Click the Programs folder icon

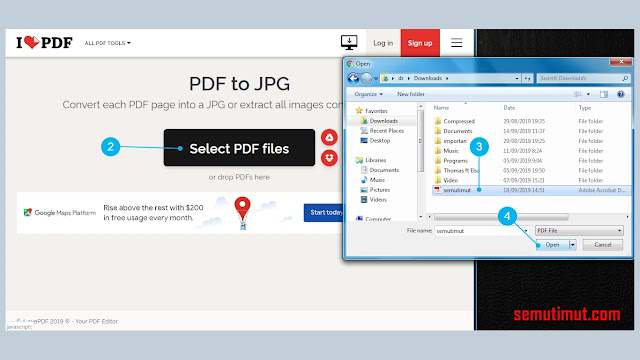tap(438, 160)
